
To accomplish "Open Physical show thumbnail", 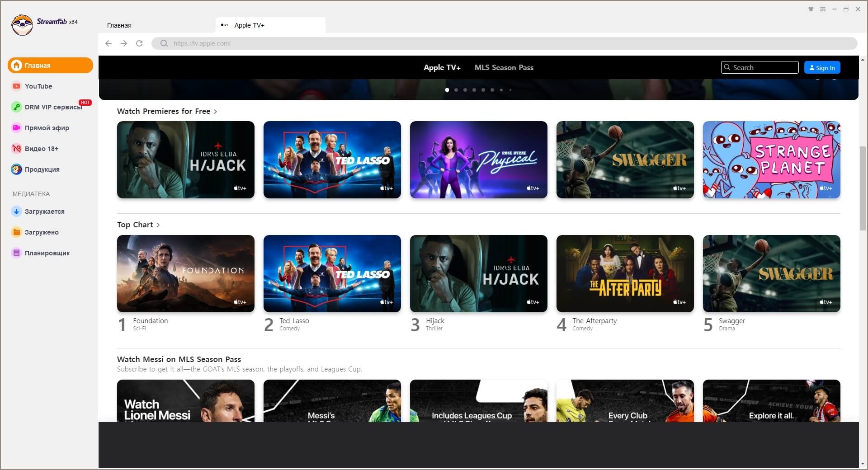I will click(x=479, y=160).
